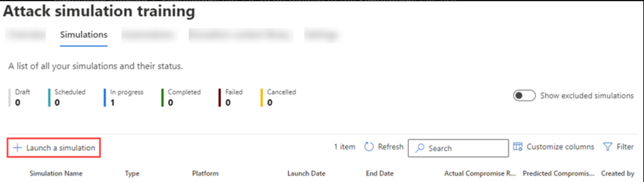Select the Platform column header
Image resolution: width=644 pixels, height=182 pixels.
pyautogui.click(x=205, y=173)
